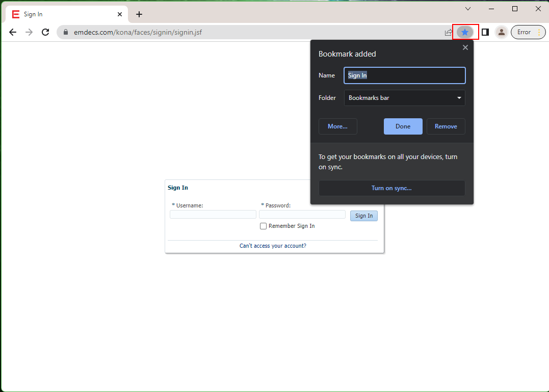The width and height of the screenshot is (549, 392).
Task: Click Done in the bookmark dialog
Action: (403, 126)
